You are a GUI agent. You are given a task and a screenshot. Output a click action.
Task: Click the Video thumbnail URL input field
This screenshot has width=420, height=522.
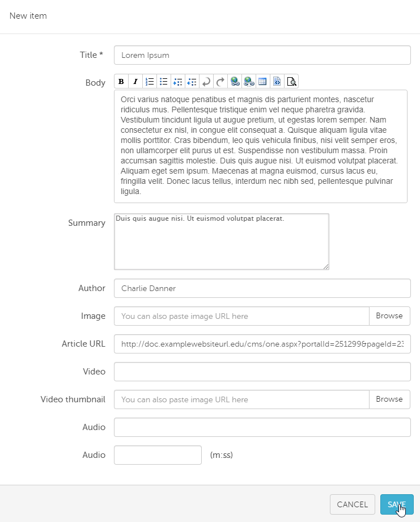pyautogui.click(x=242, y=399)
